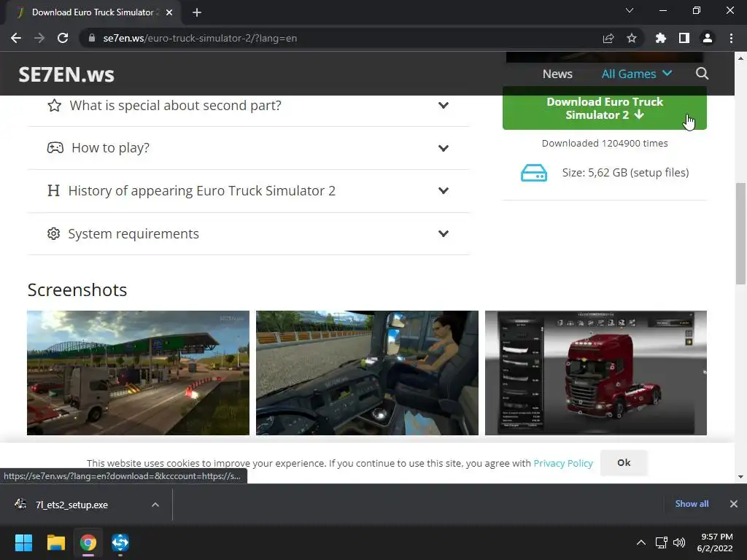Screen dimensions: 747x560
Task: Click the scrollbar up arrow
Action: point(740,58)
